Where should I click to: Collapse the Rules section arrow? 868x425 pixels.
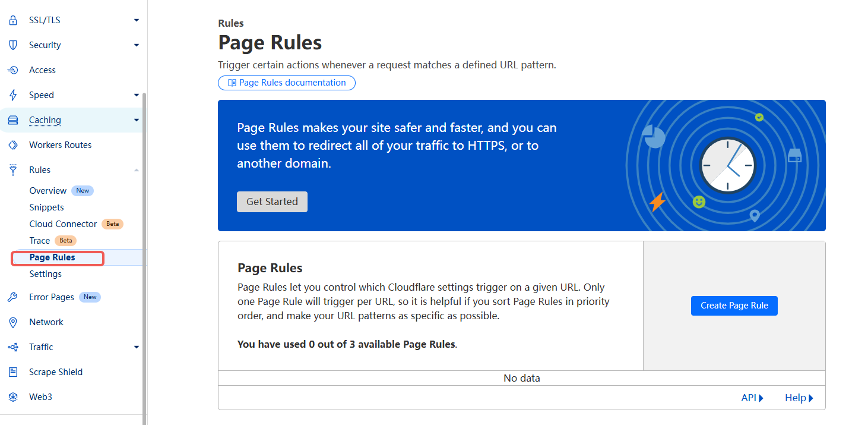click(x=137, y=170)
